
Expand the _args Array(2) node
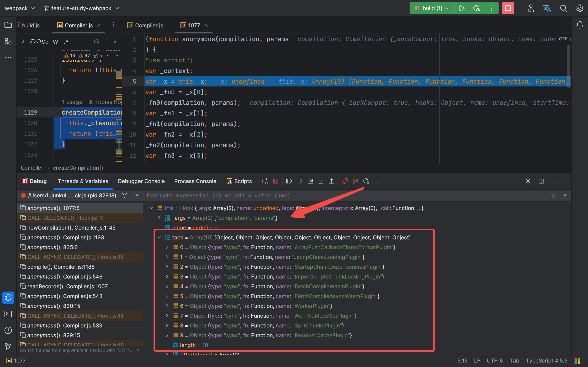(x=159, y=218)
